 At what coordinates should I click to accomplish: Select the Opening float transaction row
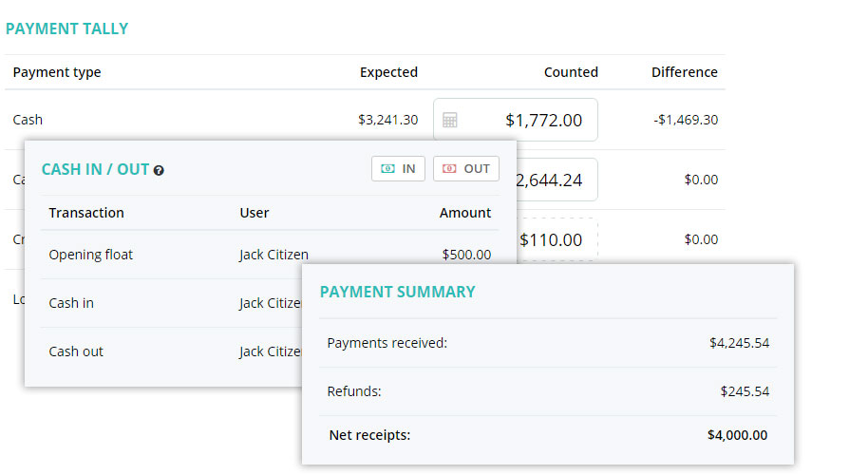pos(270,255)
